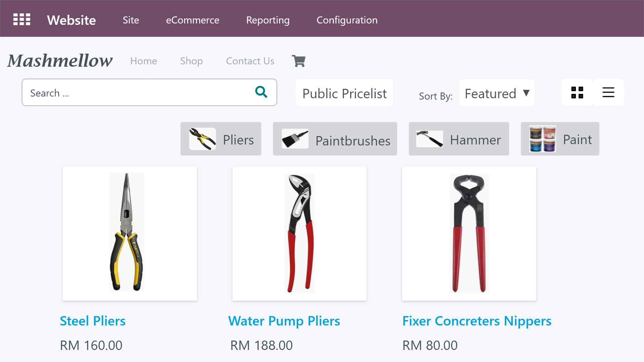Open the eCommerce menu

[193, 20]
